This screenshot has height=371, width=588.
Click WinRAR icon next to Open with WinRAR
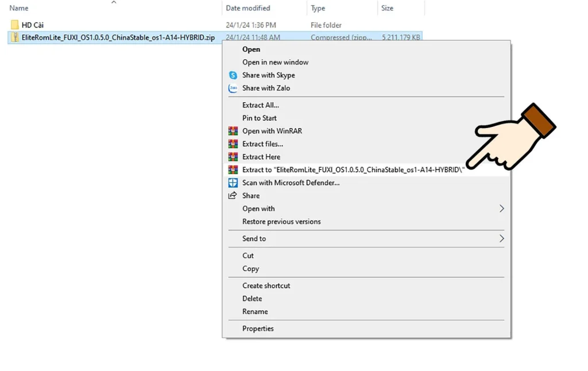(x=233, y=131)
